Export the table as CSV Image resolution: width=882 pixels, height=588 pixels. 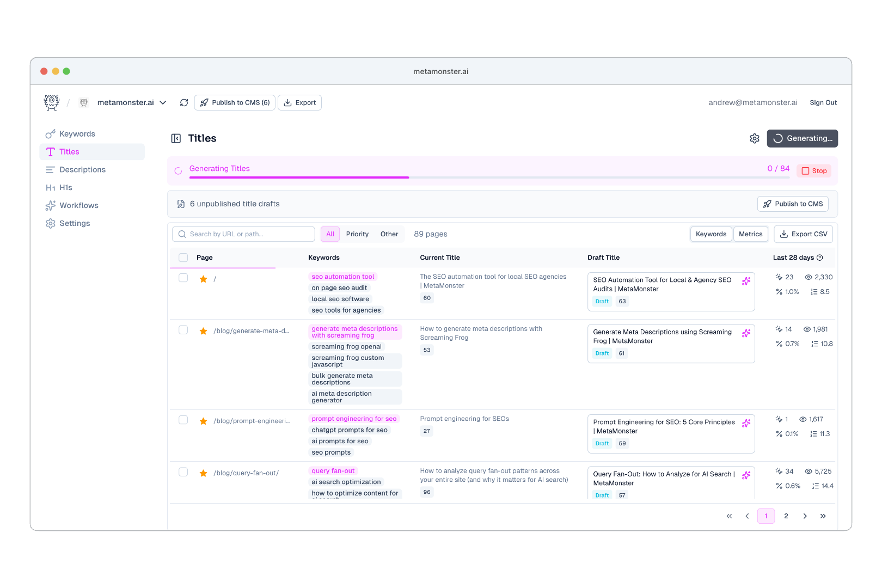(x=803, y=234)
